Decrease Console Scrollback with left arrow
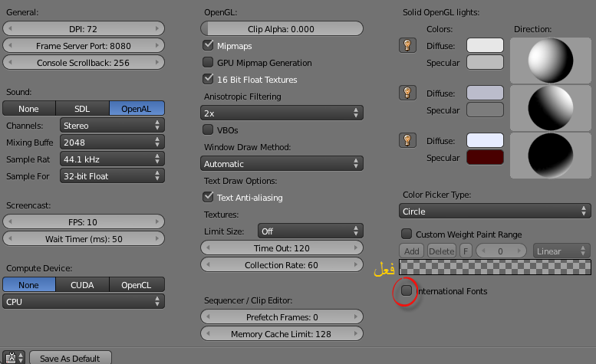 (10, 62)
